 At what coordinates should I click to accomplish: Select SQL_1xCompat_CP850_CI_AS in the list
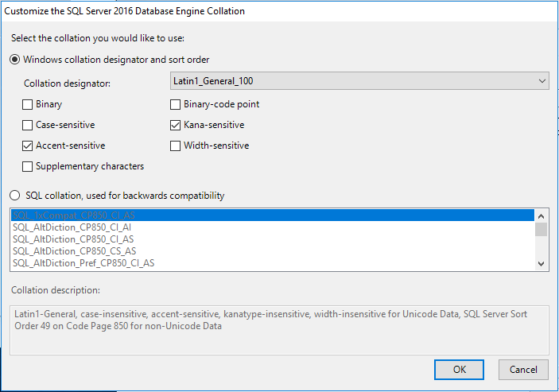(273, 215)
